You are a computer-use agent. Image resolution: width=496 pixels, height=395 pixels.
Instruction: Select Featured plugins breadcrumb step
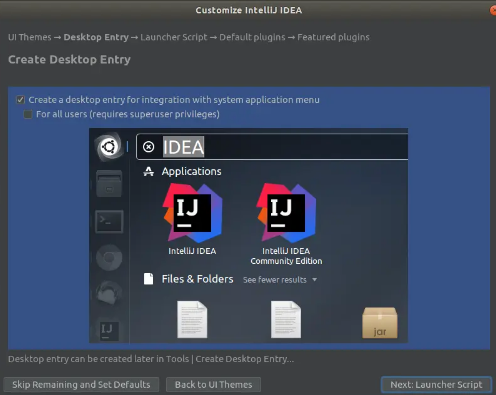(333, 37)
